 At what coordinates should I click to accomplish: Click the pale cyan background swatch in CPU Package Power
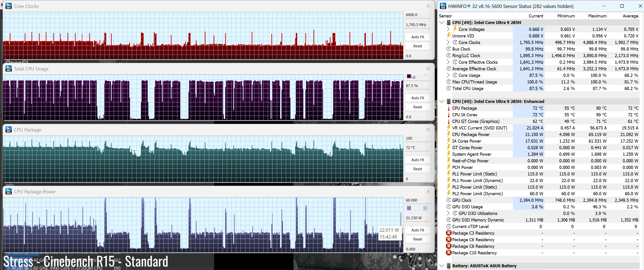[417, 208]
